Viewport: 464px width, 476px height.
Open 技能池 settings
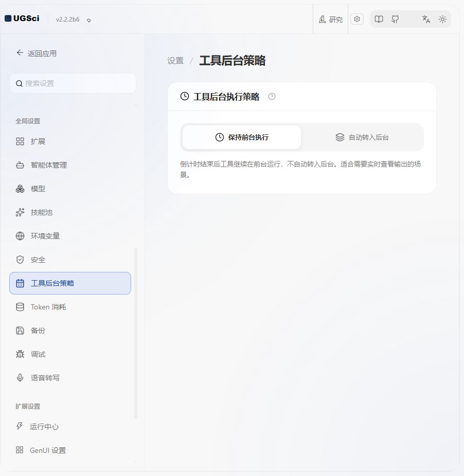coord(70,212)
